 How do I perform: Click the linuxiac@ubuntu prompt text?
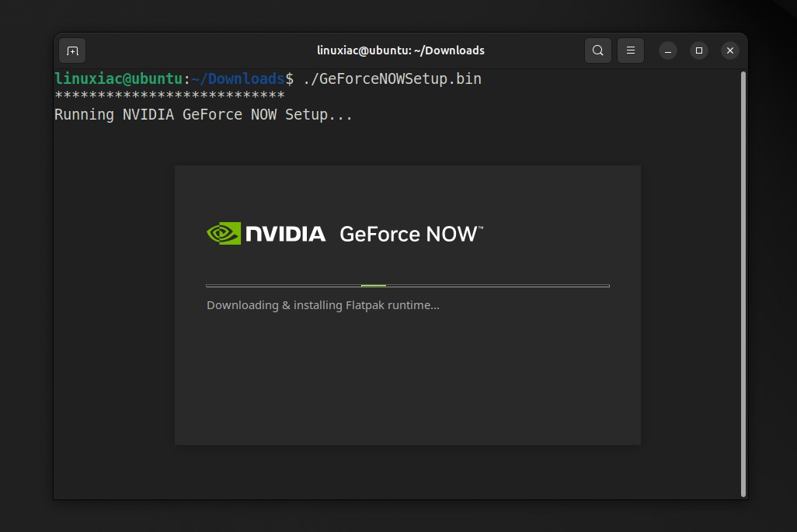coord(118,78)
